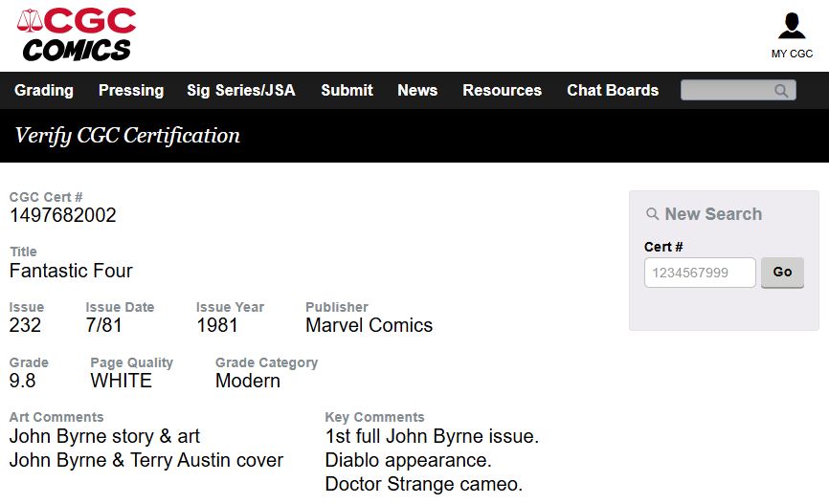Open the News section
The image size is (829, 504).
417,90
